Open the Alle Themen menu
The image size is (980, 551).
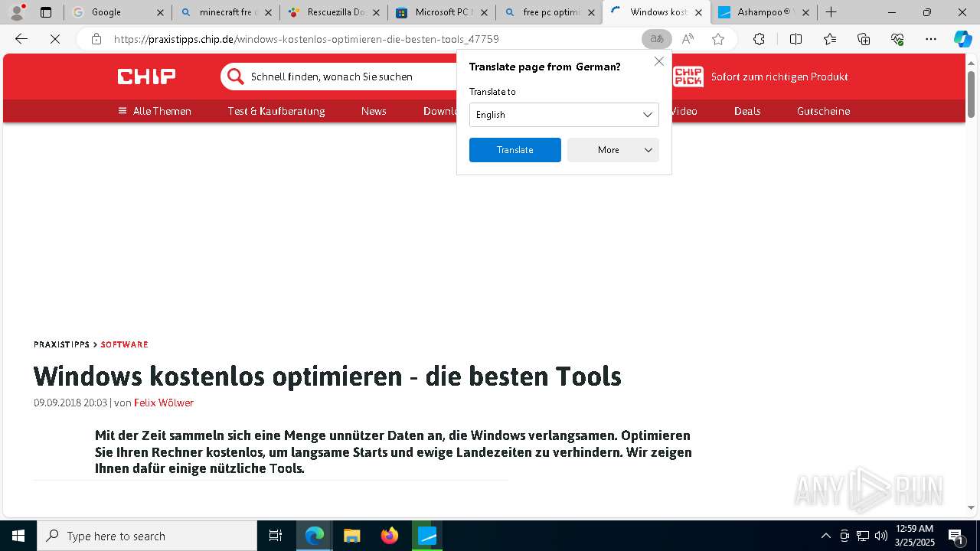(x=155, y=111)
